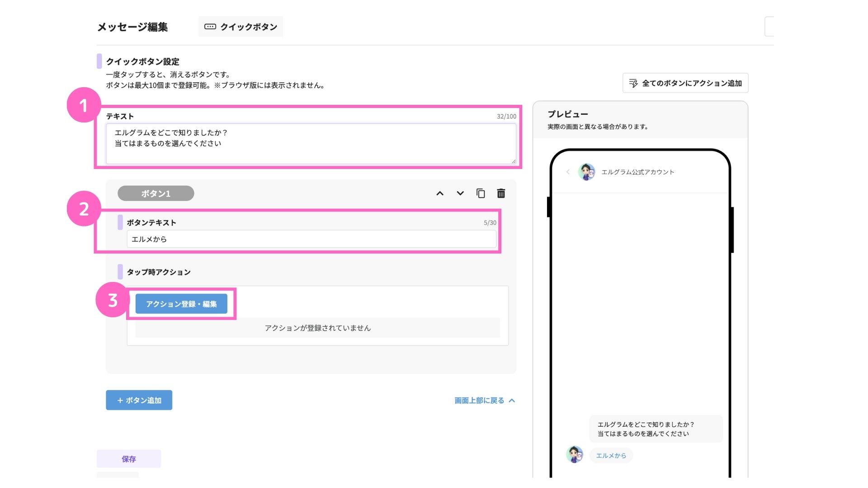Image resolution: width=868 pixels, height=488 pixels.
Task: Move ボタン1 up with the arrow
Action: [x=439, y=193]
